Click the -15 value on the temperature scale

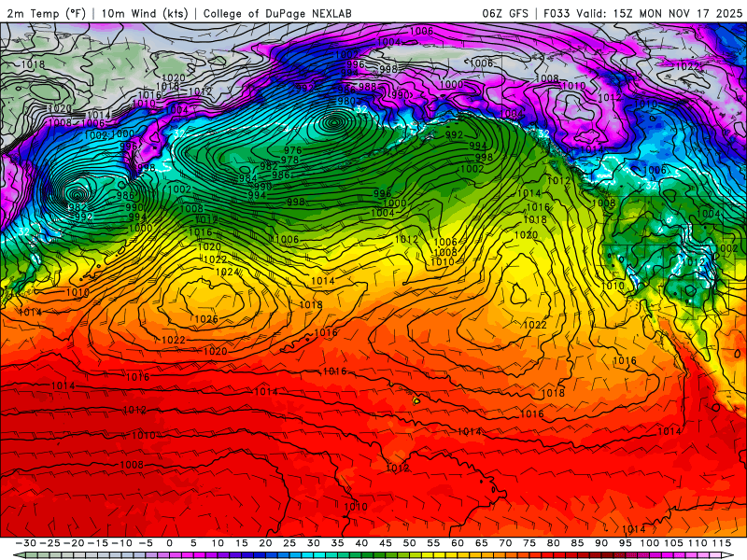pyautogui.click(x=98, y=543)
